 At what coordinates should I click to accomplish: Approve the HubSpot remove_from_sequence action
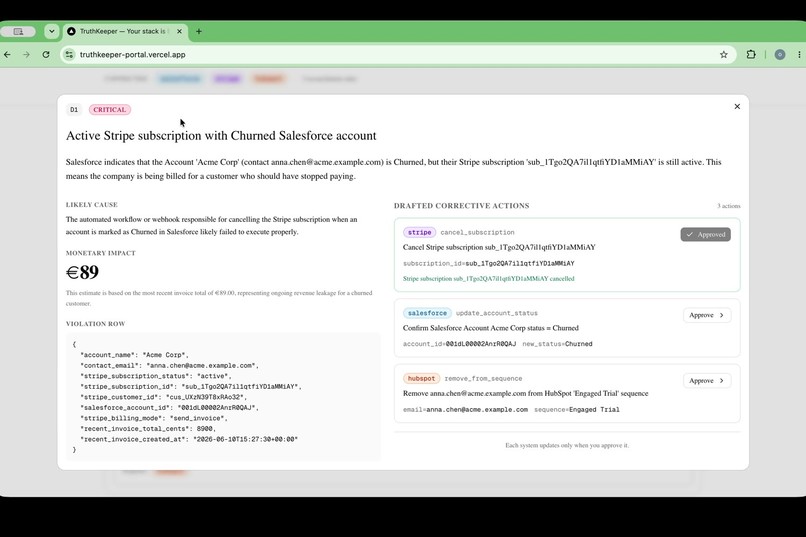tap(707, 381)
